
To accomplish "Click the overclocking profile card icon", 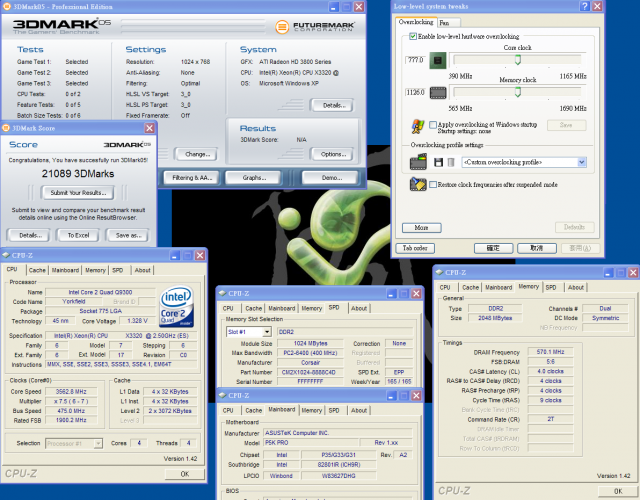I will [x=418, y=162].
